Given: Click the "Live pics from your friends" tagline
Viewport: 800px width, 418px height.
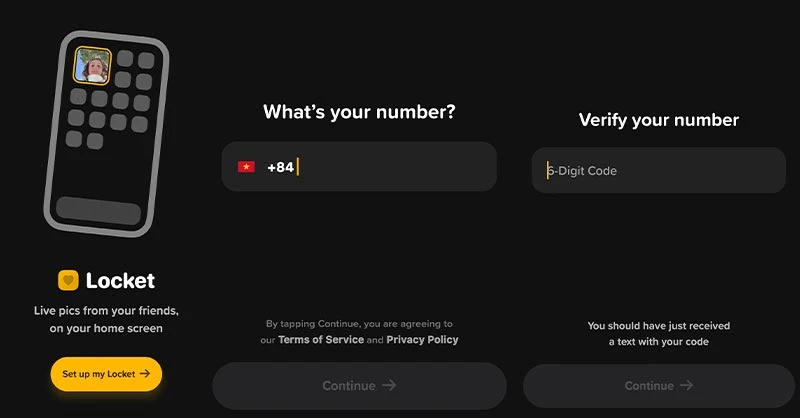Looking at the screenshot, I should [106, 311].
